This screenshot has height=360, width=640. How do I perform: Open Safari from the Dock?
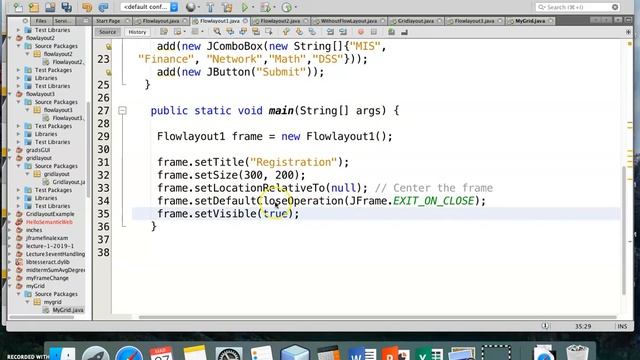tap(129, 353)
